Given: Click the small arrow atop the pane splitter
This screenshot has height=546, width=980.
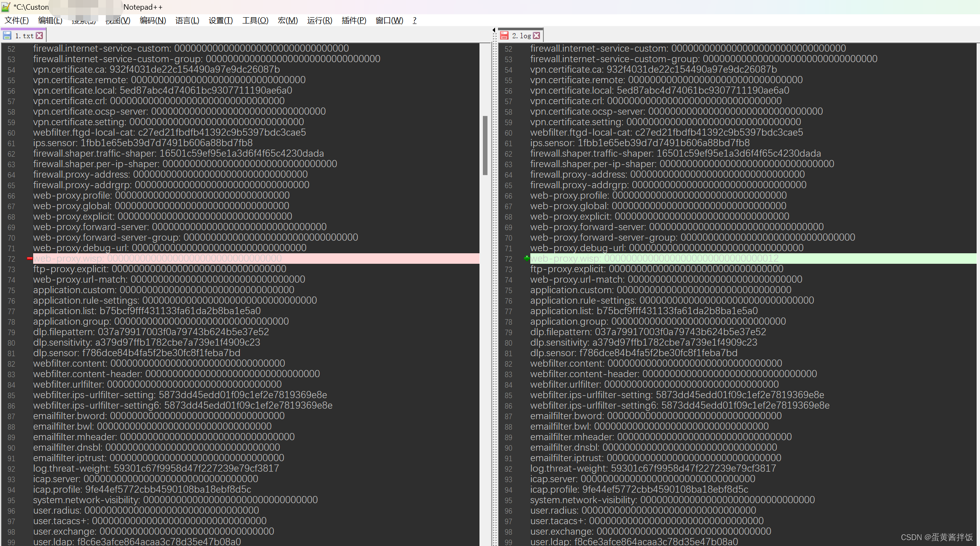Looking at the screenshot, I should tap(494, 30).
